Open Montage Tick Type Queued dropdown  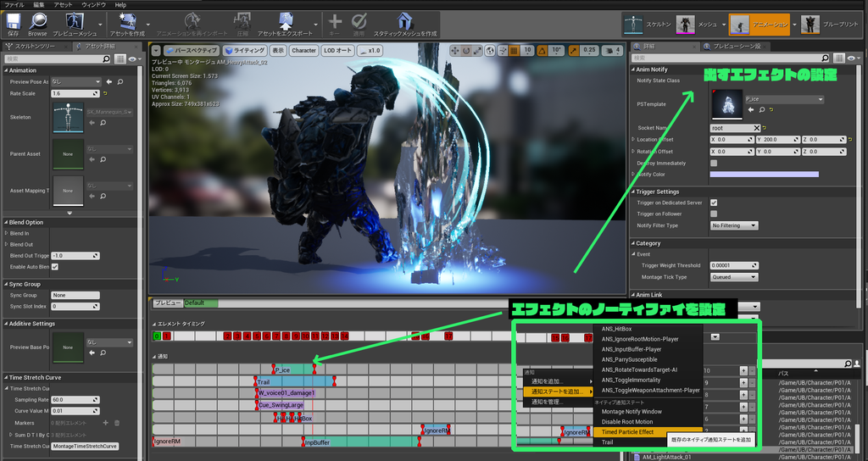734,277
